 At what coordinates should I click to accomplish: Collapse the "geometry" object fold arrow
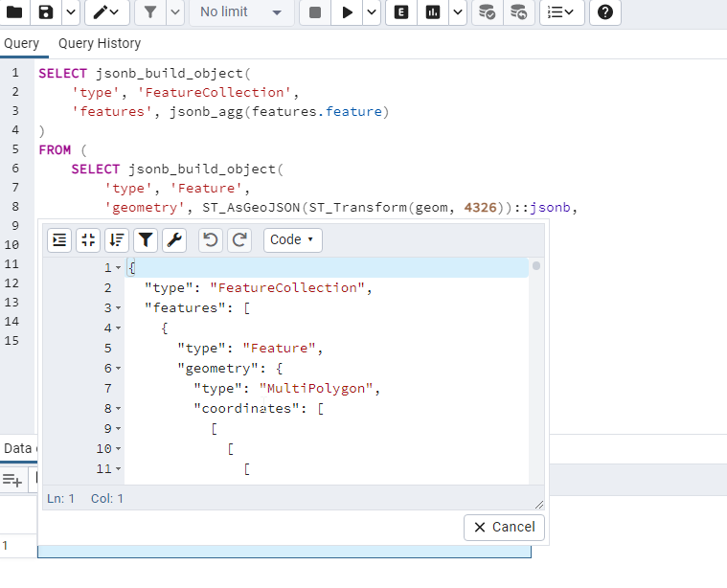click(118, 369)
